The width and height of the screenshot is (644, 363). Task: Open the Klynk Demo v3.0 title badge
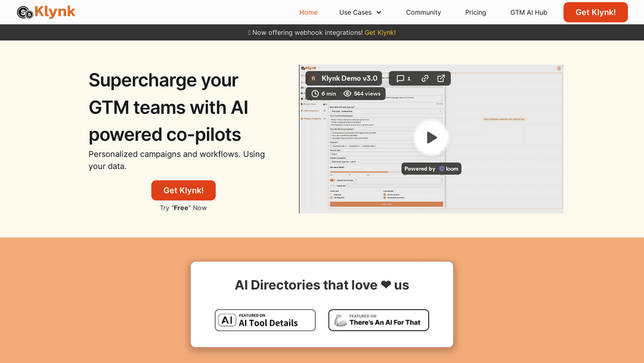(344, 78)
